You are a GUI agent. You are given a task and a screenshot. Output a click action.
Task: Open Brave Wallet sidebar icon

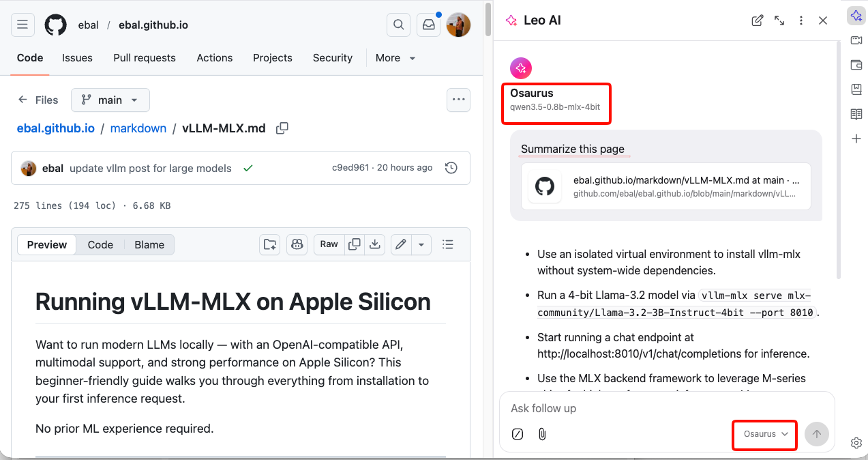click(856, 65)
